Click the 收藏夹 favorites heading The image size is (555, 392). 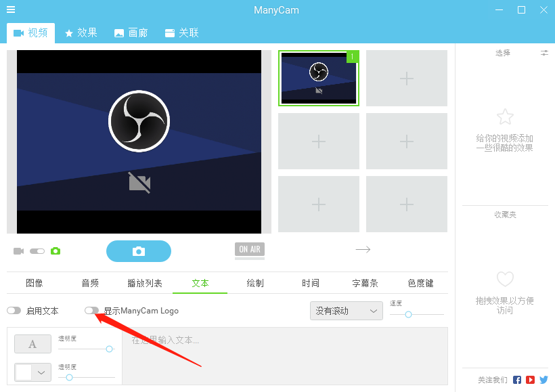click(505, 215)
